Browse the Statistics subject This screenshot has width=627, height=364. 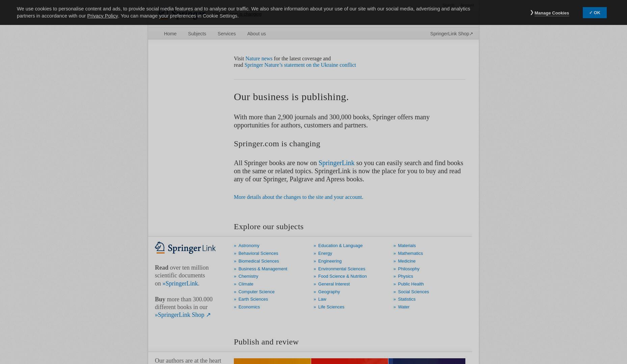click(x=406, y=299)
